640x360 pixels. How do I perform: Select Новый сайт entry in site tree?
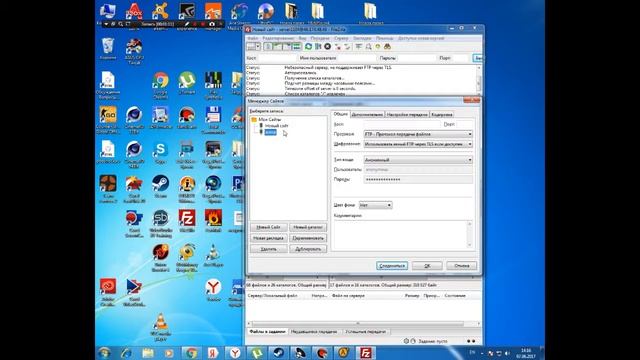(276, 126)
